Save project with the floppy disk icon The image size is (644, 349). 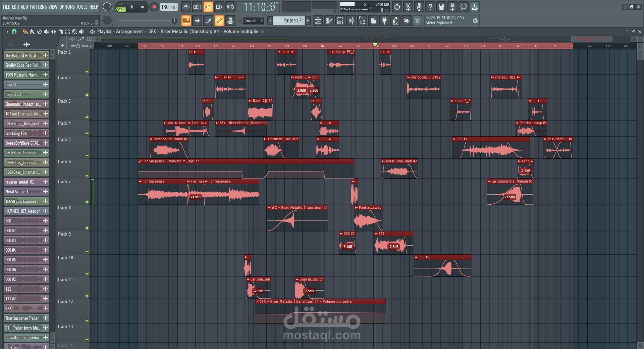pos(441,7)
